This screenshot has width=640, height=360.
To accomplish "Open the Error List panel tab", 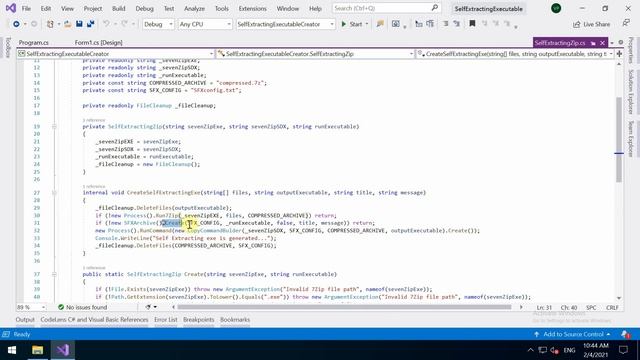I will pyautogui.click(x=166, y=320).
